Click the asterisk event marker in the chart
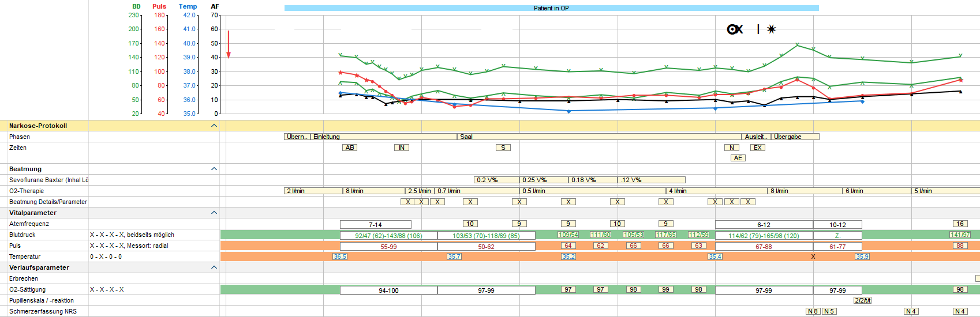This screenshot has width=980, height=317. tap(772, 29)
